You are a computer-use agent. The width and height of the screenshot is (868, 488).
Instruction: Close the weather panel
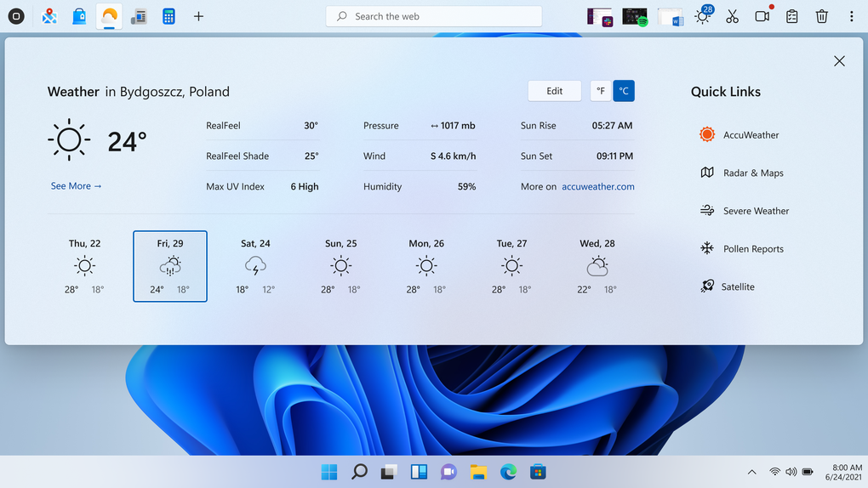tap(839, 61)
